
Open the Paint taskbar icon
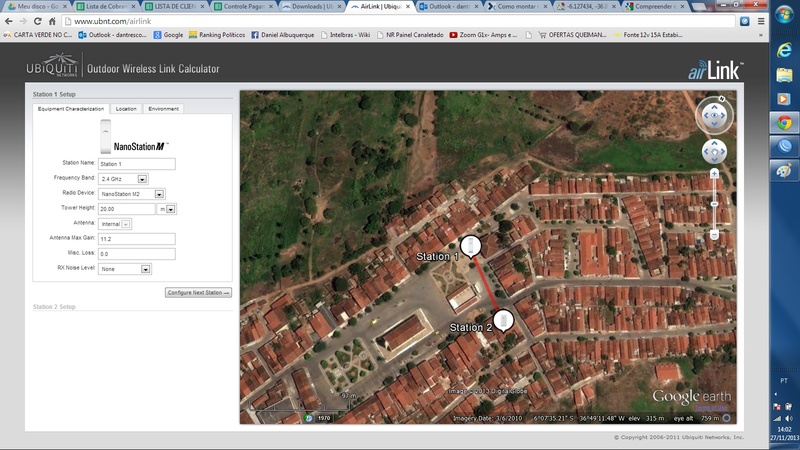click(x=784, y=171)
